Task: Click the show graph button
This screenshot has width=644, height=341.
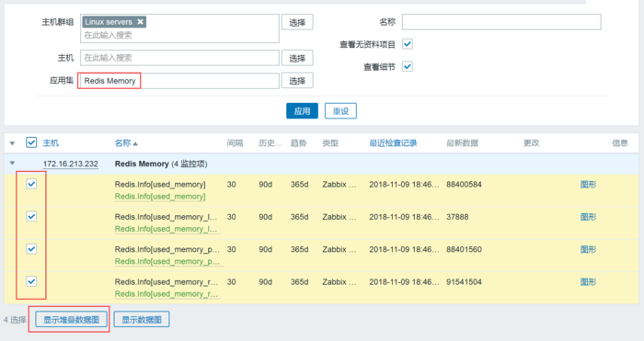Action: pos(142,320)
